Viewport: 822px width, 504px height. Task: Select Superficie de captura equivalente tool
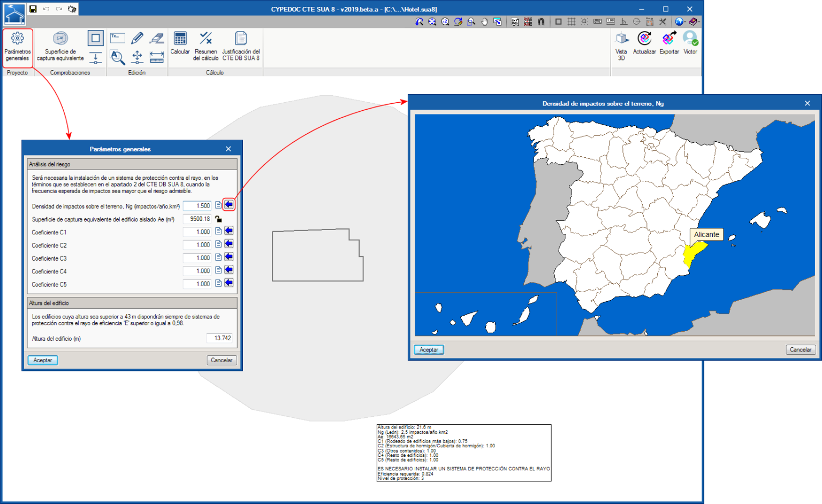(x=60, y=47)
